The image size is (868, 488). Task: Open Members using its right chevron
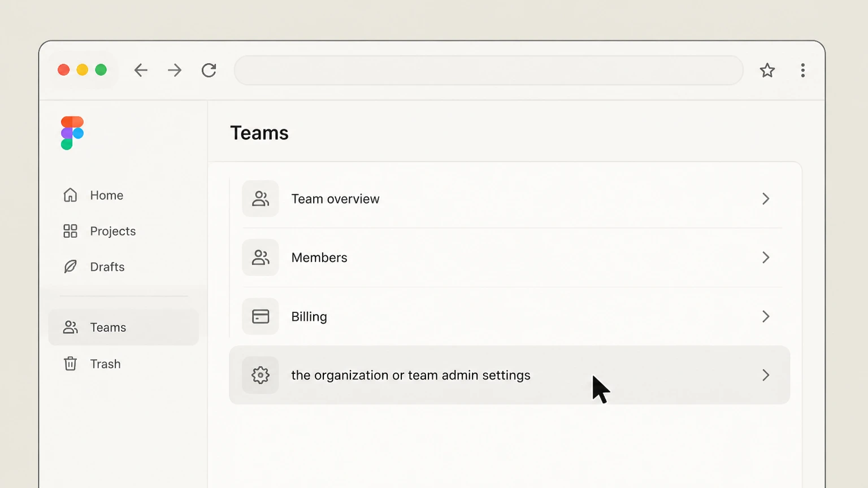click(766, 258)
